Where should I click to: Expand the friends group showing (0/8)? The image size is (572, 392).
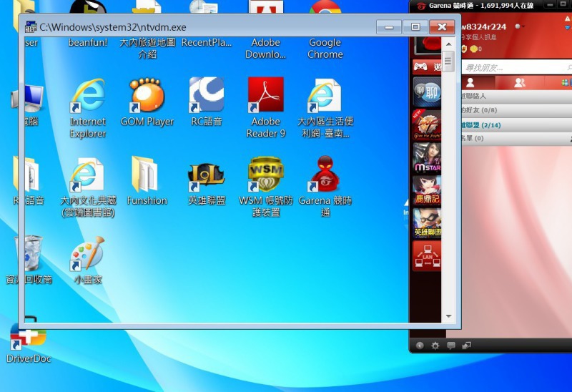click(516, 110)
